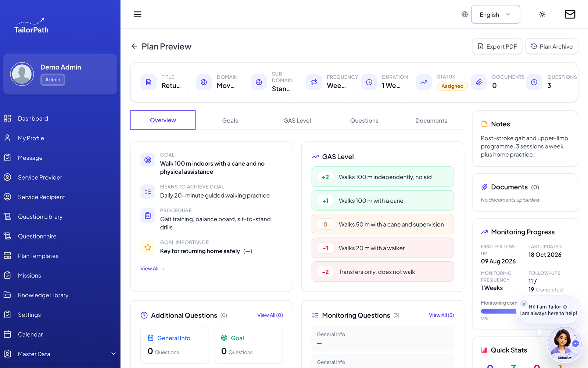Click the Service Provider sidebar icon

pyautogui.click(x=7, y=177)
